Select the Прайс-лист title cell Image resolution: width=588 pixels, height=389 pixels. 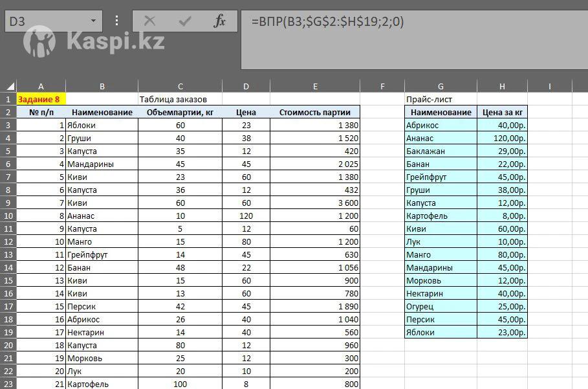tap(441, 99)
